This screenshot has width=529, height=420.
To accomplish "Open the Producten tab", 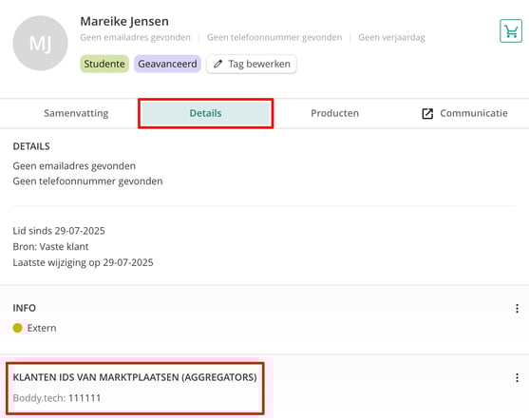I will click(334, 113).
